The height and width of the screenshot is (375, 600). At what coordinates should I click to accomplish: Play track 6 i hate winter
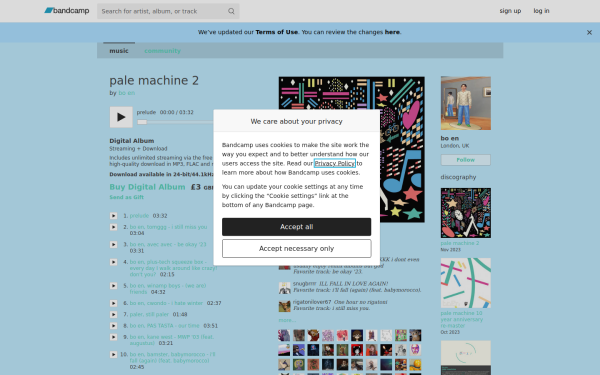click(114, 303)
